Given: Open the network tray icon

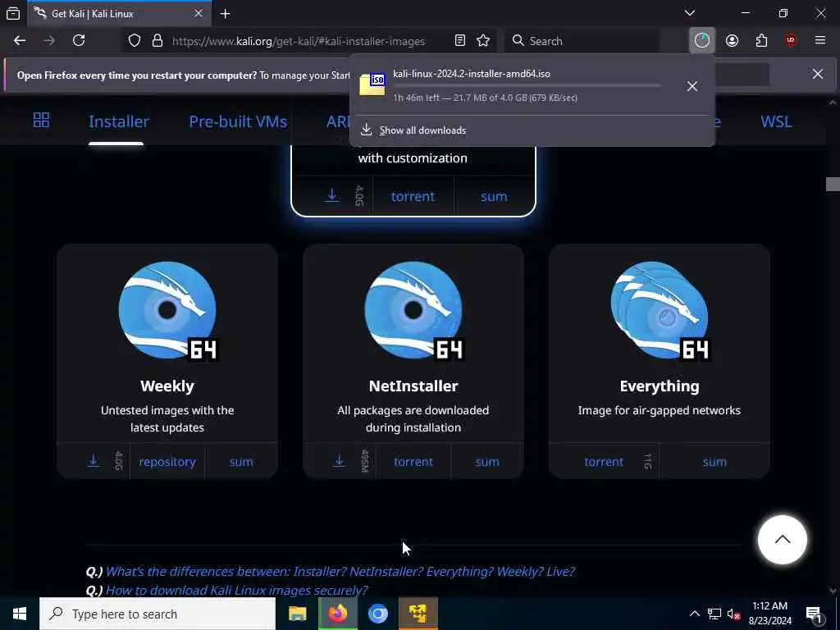Looking at the screenshot, I should [714, 614].
